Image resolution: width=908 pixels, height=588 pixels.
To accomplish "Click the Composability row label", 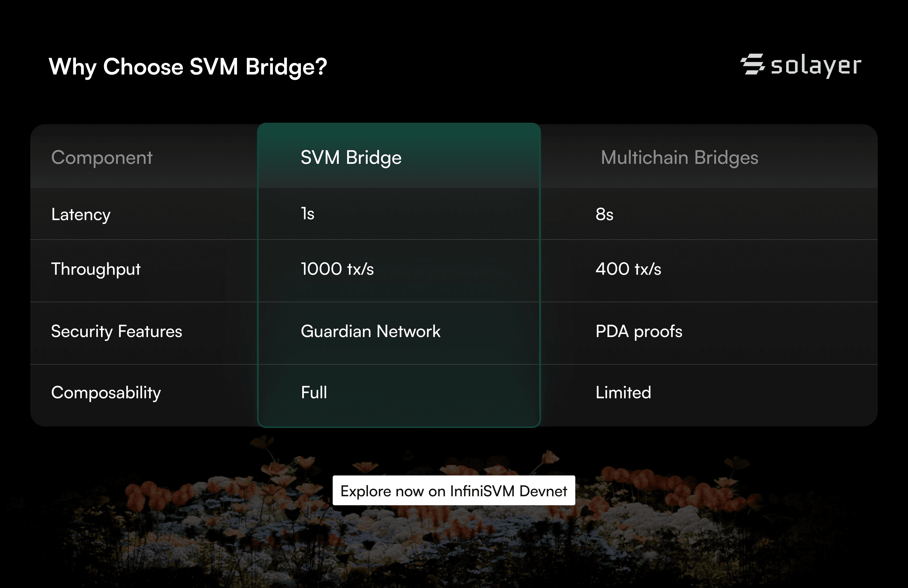I will pos(106,393).
